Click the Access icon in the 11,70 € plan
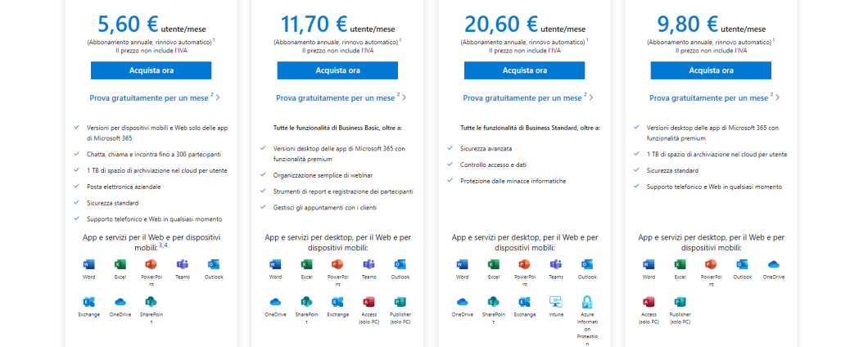The height and width of the screenshot is (347, 868). 368,302
